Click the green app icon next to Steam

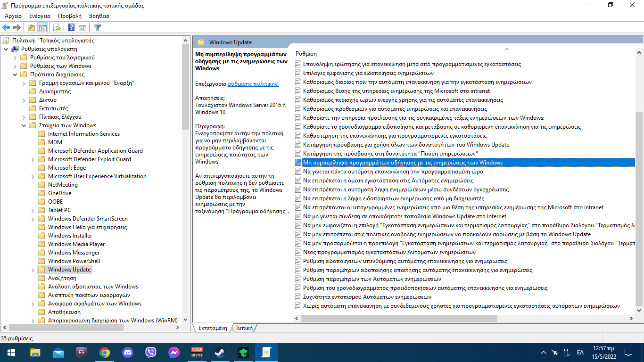coord(243,352)
